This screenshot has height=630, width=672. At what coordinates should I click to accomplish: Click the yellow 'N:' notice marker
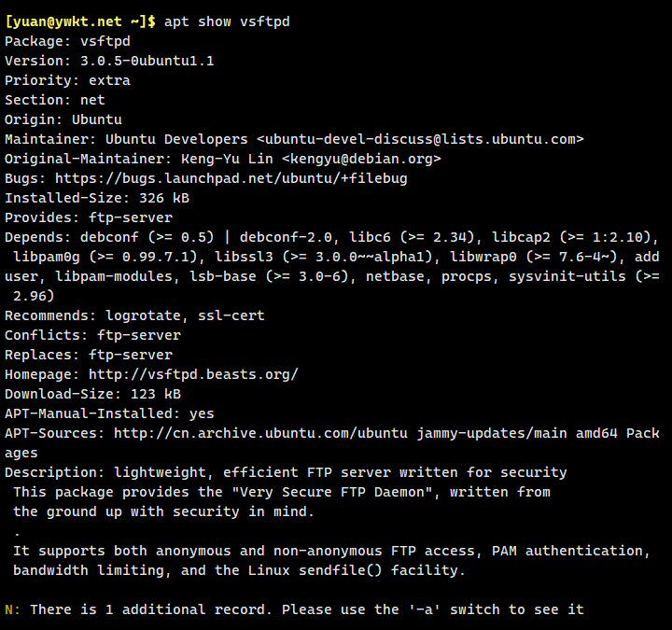[13, 609]
